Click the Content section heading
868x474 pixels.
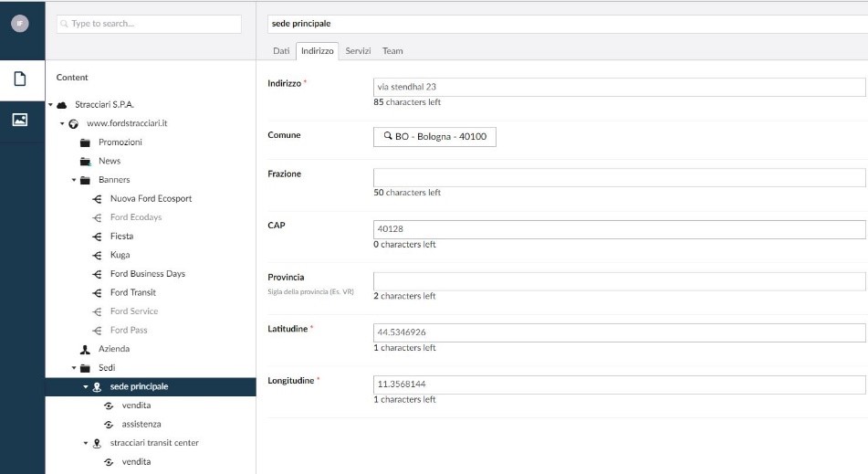(72, 78)
